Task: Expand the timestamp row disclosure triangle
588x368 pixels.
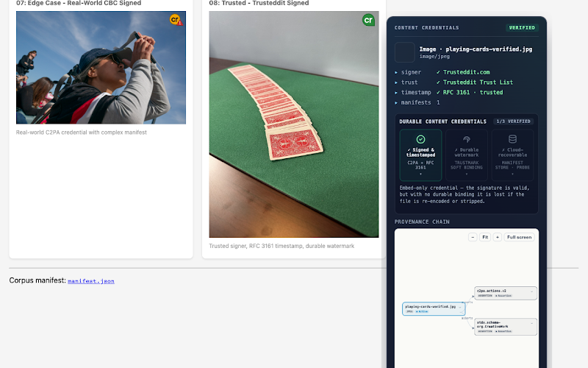Action: pyautogui.click(x=396, y=93)
